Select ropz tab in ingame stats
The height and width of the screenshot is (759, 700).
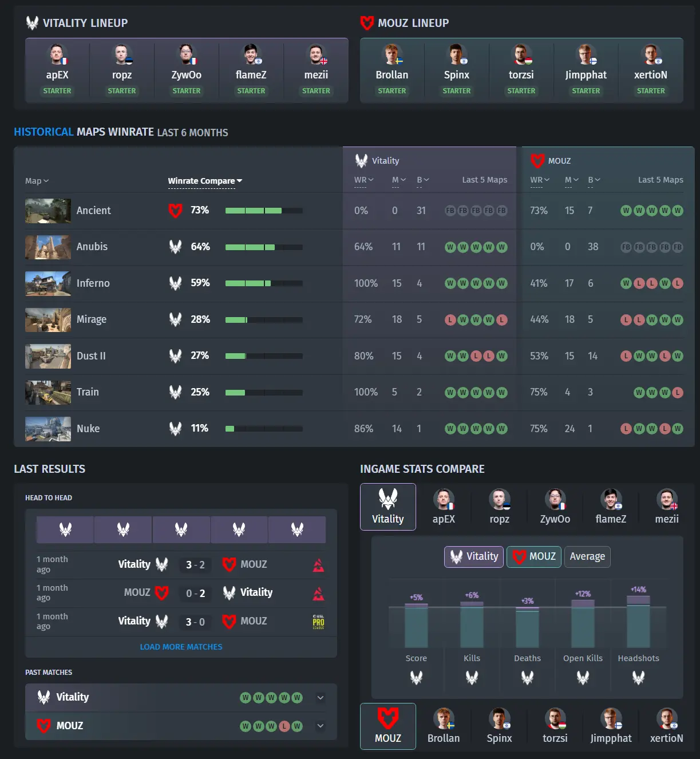[499, 507]
